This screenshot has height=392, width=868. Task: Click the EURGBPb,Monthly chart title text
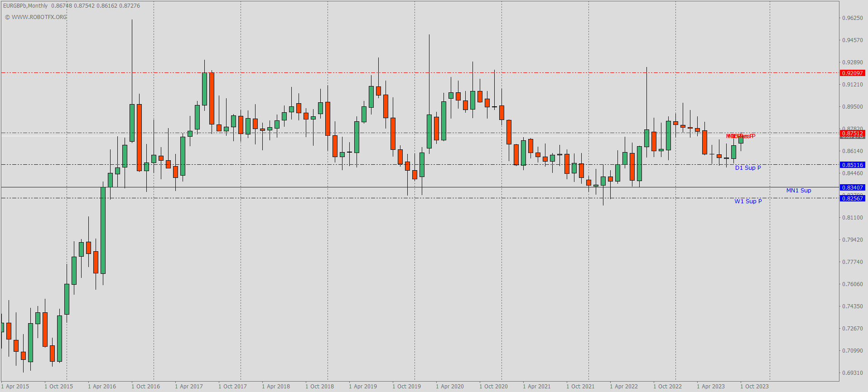coord(25,6)
